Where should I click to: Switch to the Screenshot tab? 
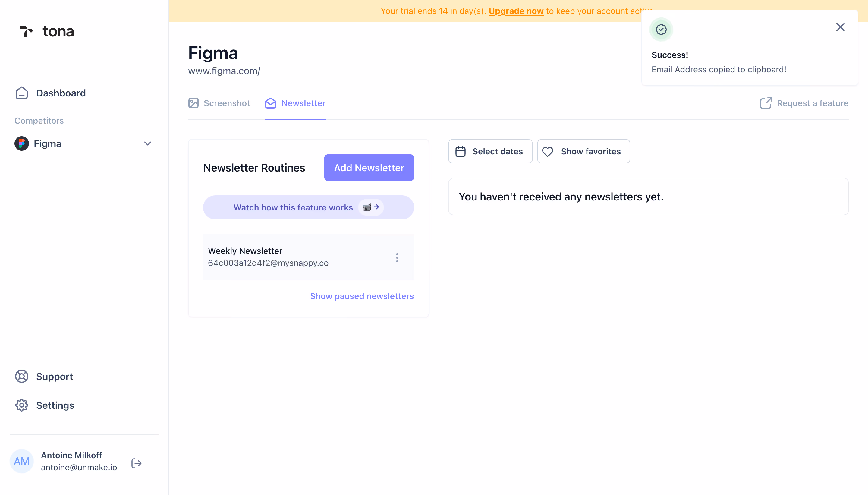pos(219,103)
